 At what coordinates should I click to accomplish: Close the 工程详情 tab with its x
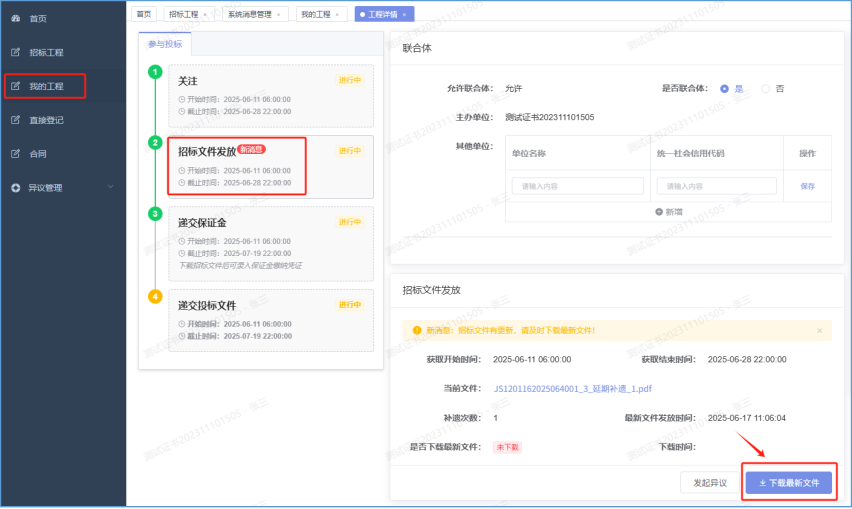[404, 15]
